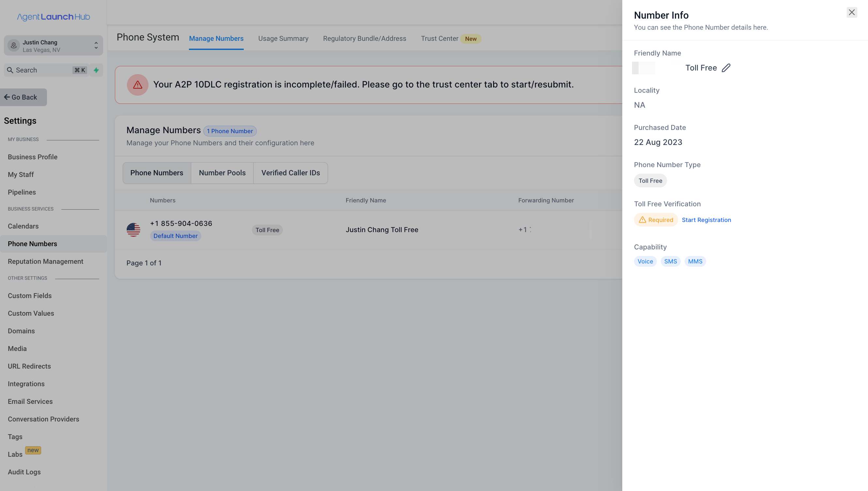Click the Start Registration link
Image resolution: width=868 pixels, height=491 pixels.
click(x=706, y=220)
